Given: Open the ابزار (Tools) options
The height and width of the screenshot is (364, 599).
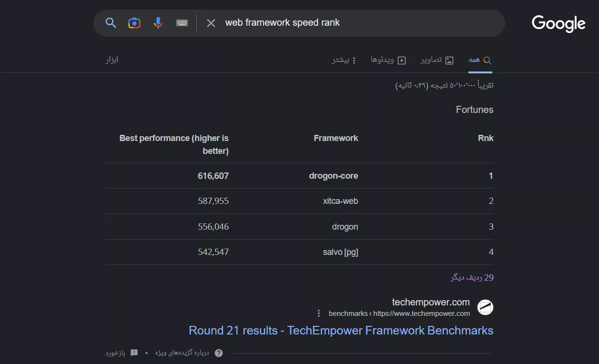Looking at the screenshot, I should (x=112, y=60).
